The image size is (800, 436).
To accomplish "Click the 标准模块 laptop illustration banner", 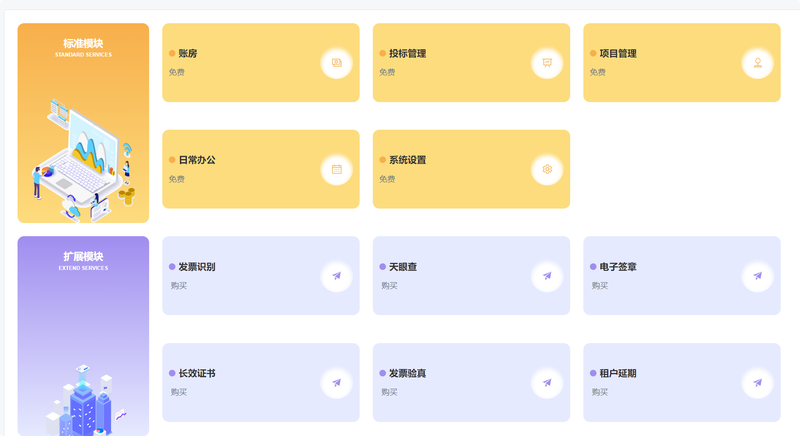I will click(x=83, y=123).
